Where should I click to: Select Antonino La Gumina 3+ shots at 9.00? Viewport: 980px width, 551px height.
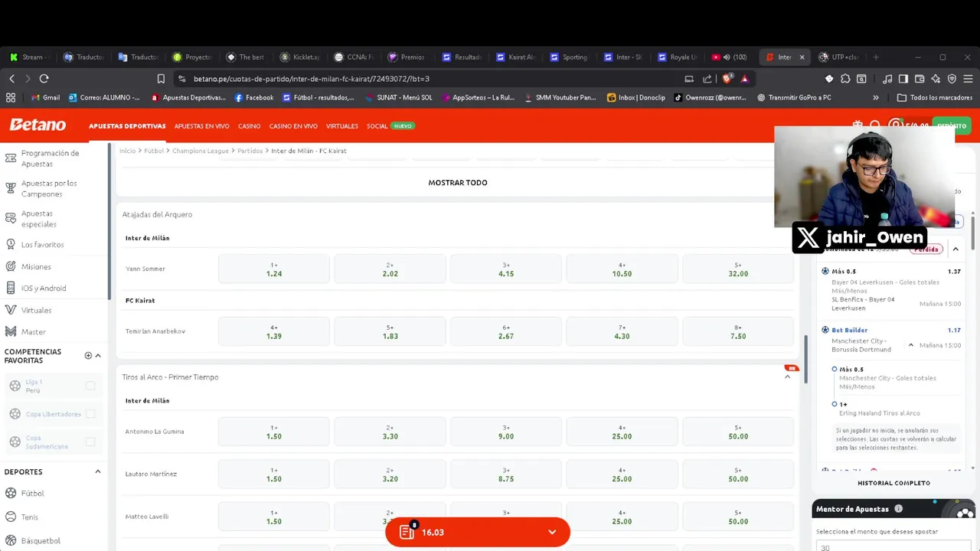click(x=506, y=432)
